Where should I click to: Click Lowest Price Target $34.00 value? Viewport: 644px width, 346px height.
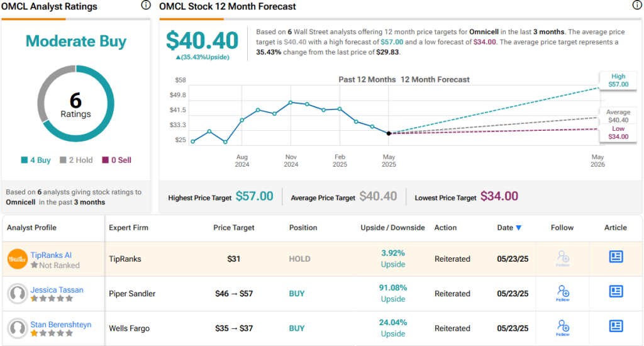pos(499,196)
